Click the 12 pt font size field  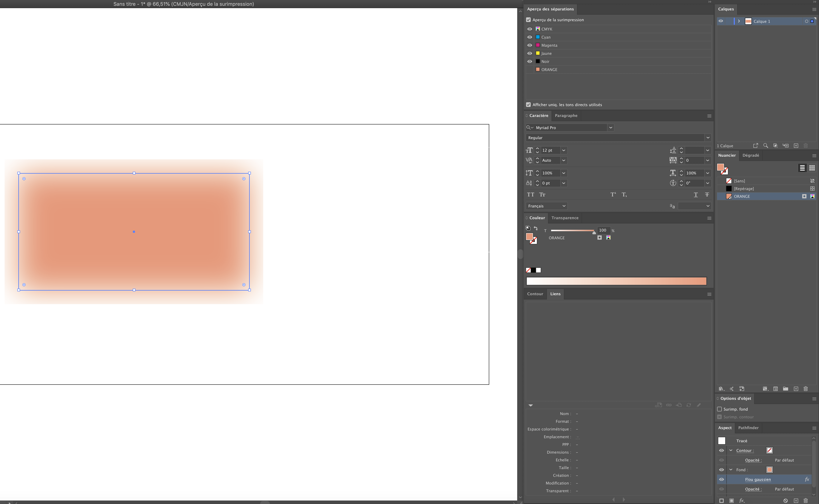[550, 150]
